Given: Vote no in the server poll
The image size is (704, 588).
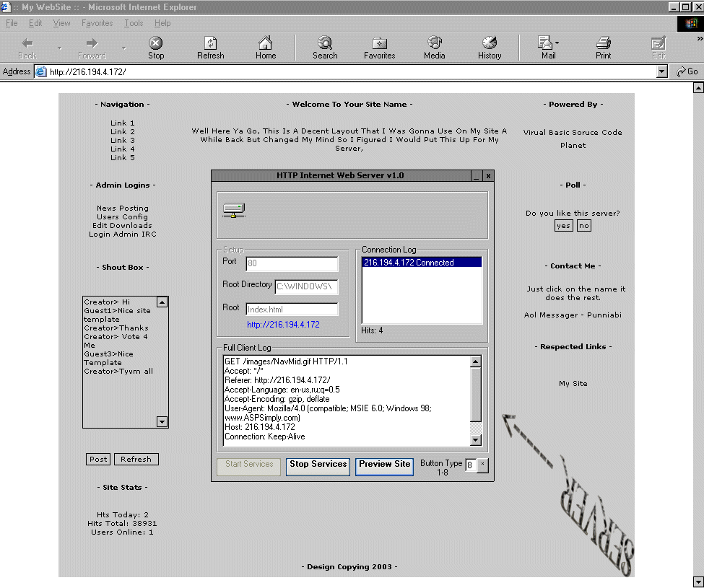Looking at the screenshot, I should [x=583, y=226].
